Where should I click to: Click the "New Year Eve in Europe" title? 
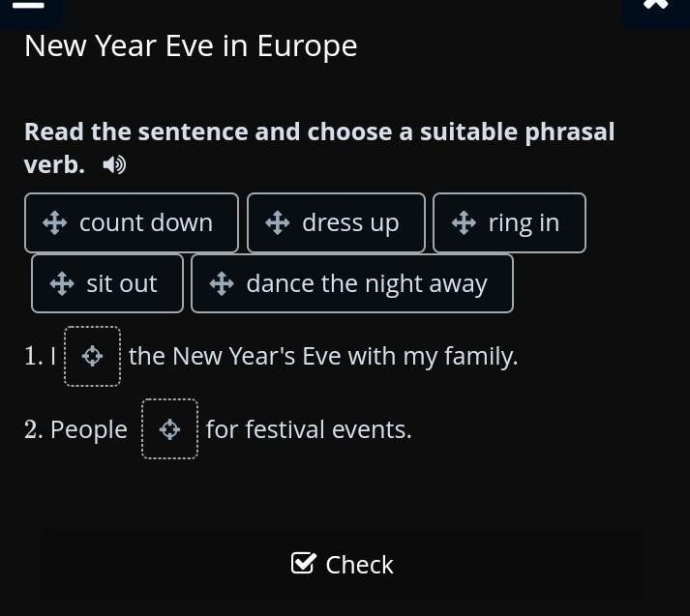[x=191, y=46]
